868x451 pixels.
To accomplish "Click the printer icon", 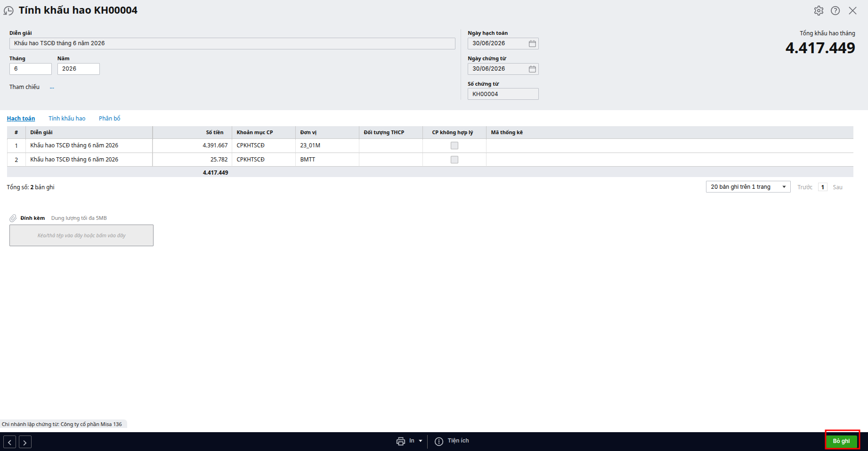I will 401,441.
